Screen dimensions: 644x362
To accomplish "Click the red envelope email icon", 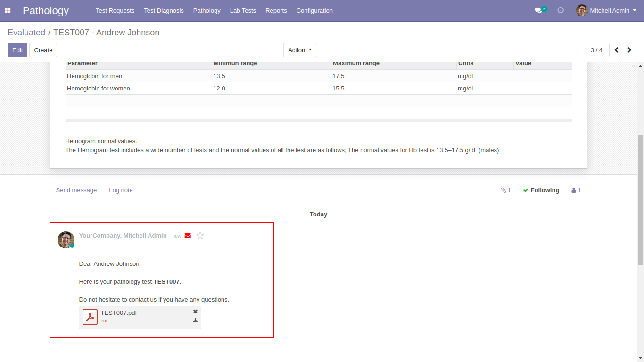I will click(x=188, y=236).
